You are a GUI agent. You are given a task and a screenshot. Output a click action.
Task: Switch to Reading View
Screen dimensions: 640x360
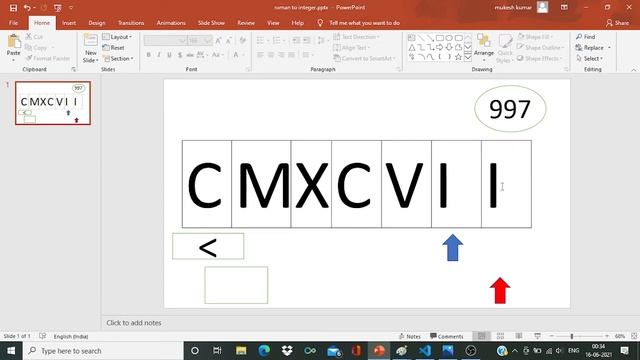point(519,336)
